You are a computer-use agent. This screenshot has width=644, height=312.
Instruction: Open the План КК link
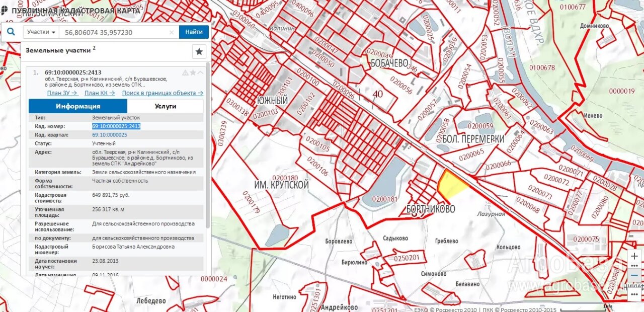(100, 93)
